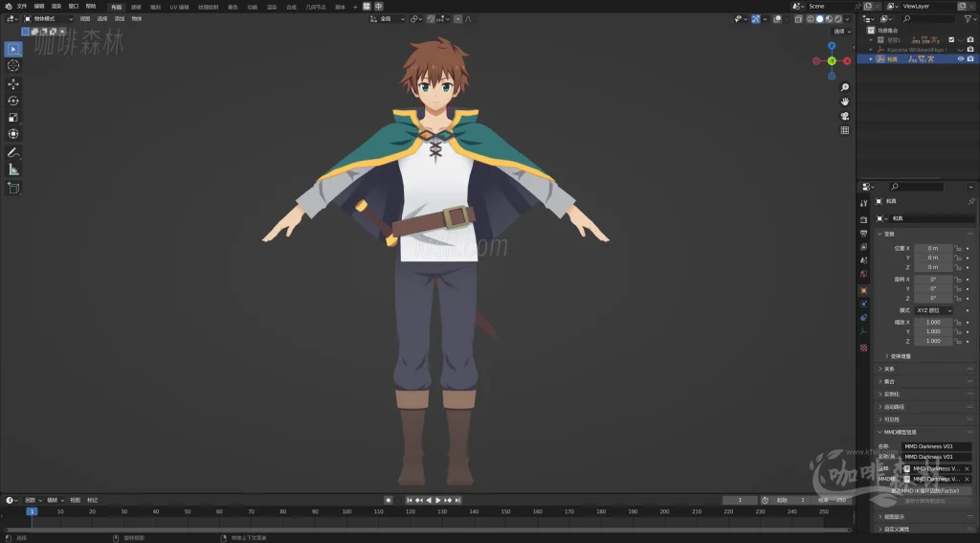Open the Render properties tab icon
Image resolution: width=980 pixels, height=543 pixels.
[864, 219]
